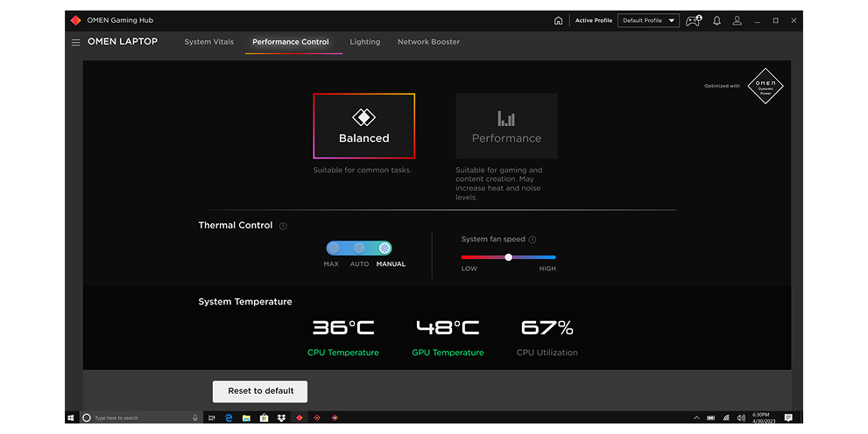
Task: Click the OMEN Dynamic Power logo
Action: (x=766, y=86)
